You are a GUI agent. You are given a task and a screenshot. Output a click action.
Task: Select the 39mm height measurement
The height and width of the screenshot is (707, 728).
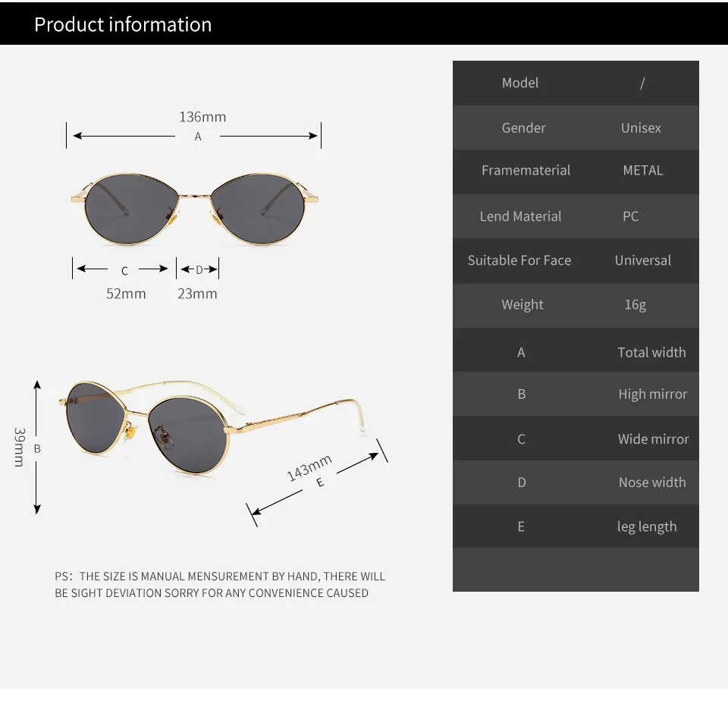[20, 447]
